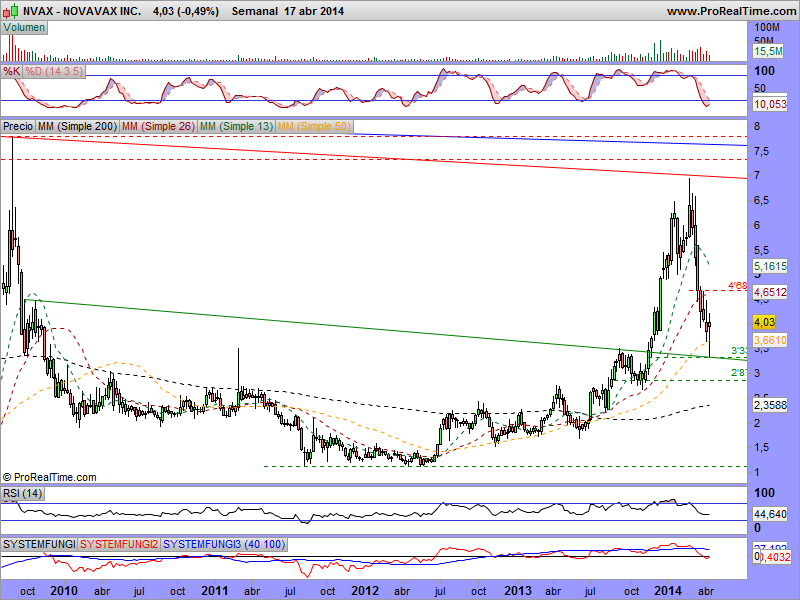Click the 15,5M volume value box

tap(768, 51)
